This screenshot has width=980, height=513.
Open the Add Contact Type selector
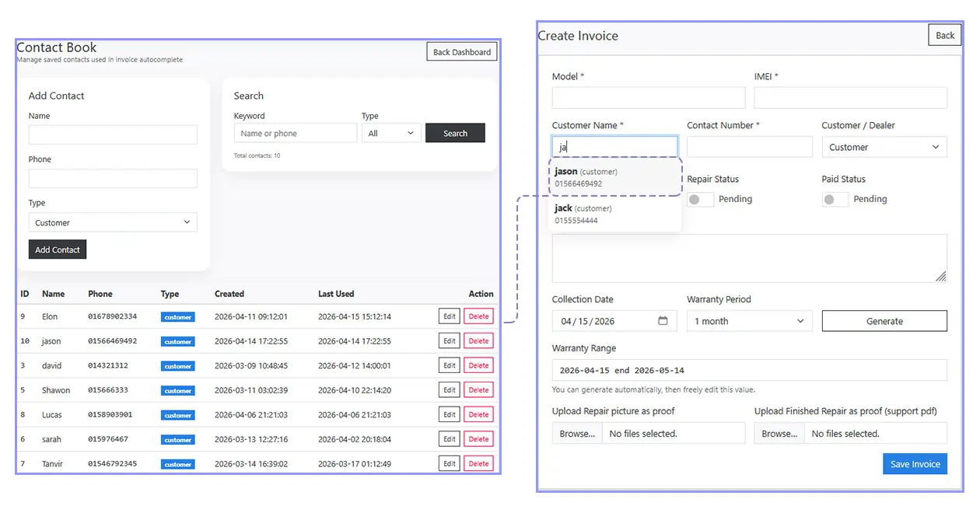112,222
